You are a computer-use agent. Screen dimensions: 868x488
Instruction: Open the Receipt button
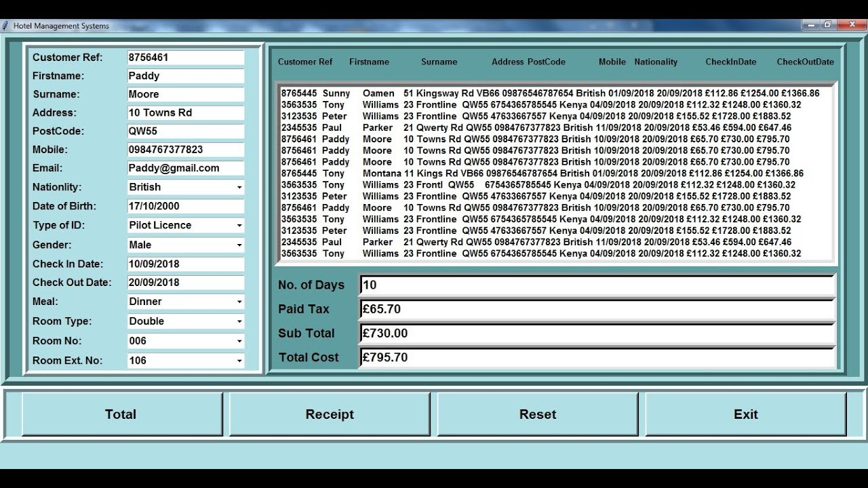(x=330, y=414)
